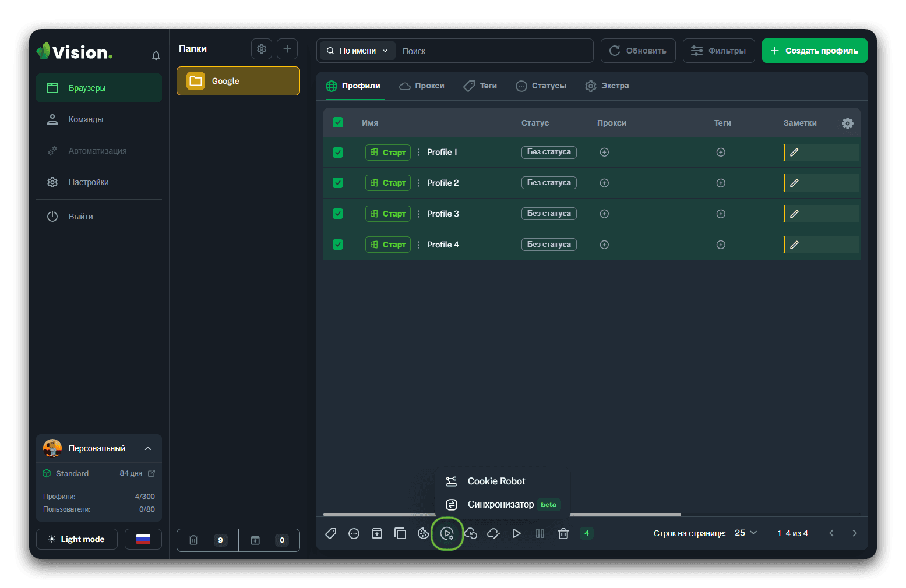Uncheck the Profile 1 checkbox
This screenshot has width=906, height=588.
[x=338, y=153]
